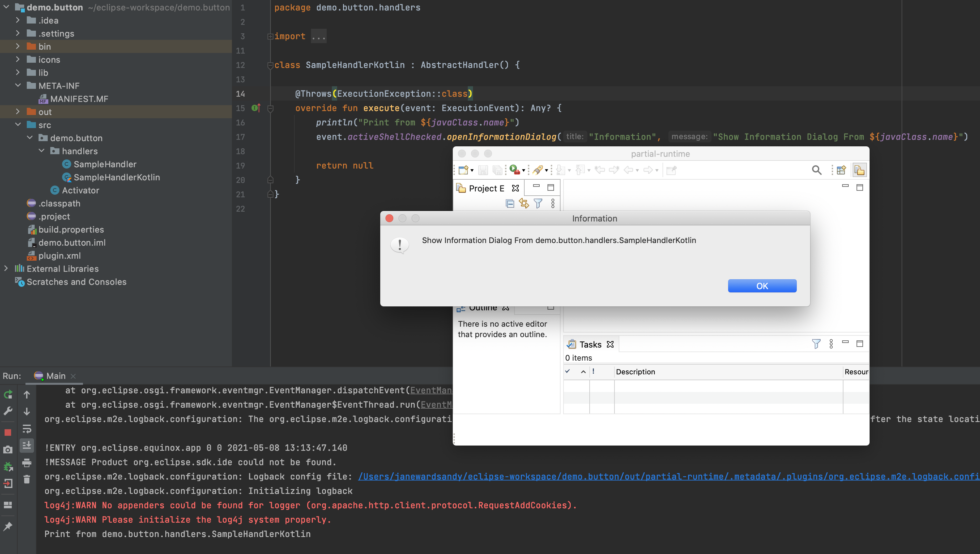This screenshot has height=554, width=980.
Task: Toggle pin tab icon in Run panel
Action: [8, 527]
